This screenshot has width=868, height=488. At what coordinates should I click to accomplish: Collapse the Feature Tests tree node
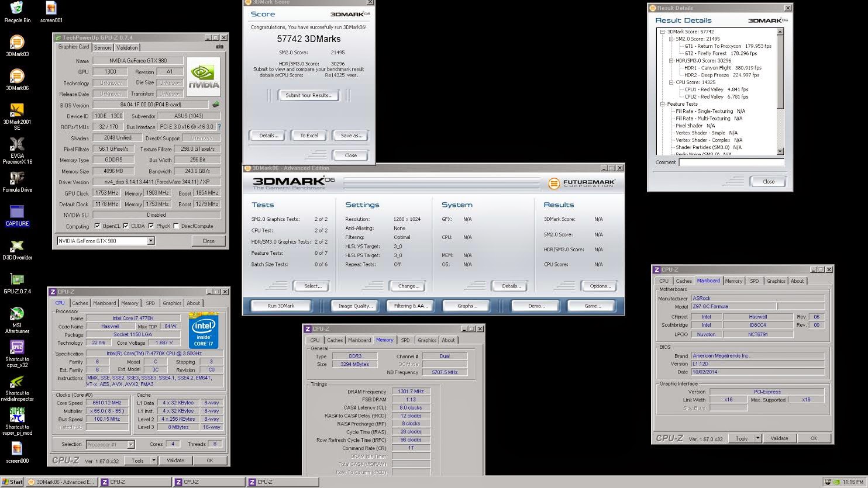point(663,104)
